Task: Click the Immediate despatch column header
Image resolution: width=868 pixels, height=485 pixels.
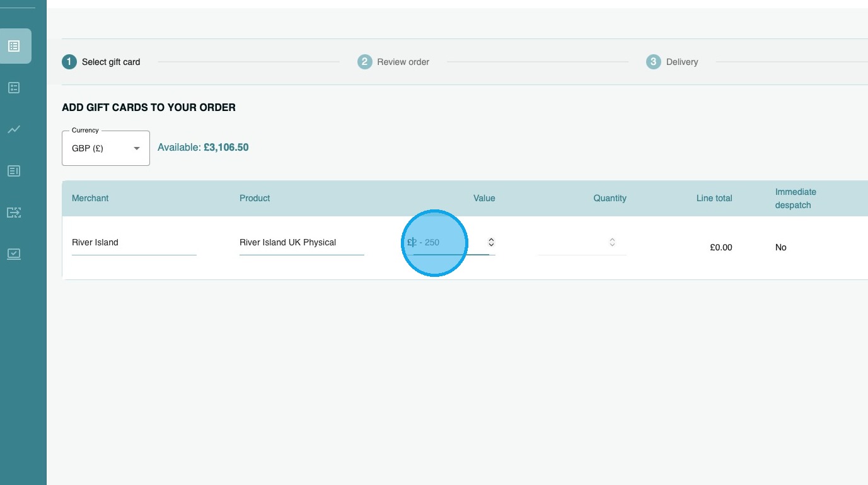Action: point(796,198)
